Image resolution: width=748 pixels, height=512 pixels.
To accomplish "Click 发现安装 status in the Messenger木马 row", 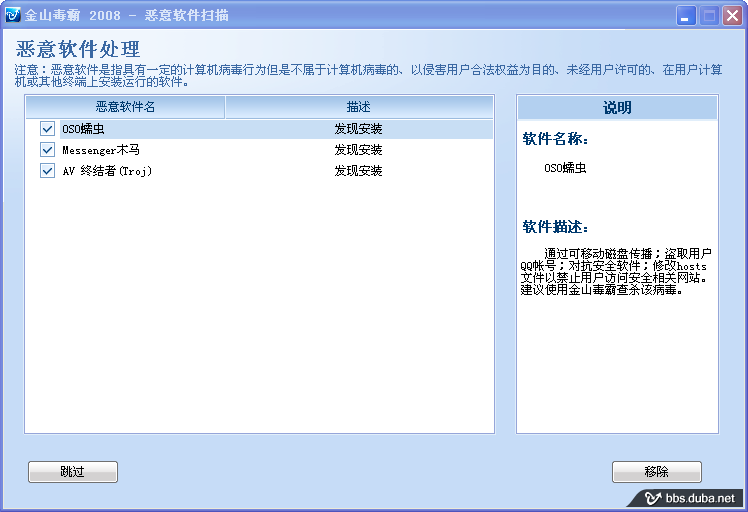I will (358, 150).
